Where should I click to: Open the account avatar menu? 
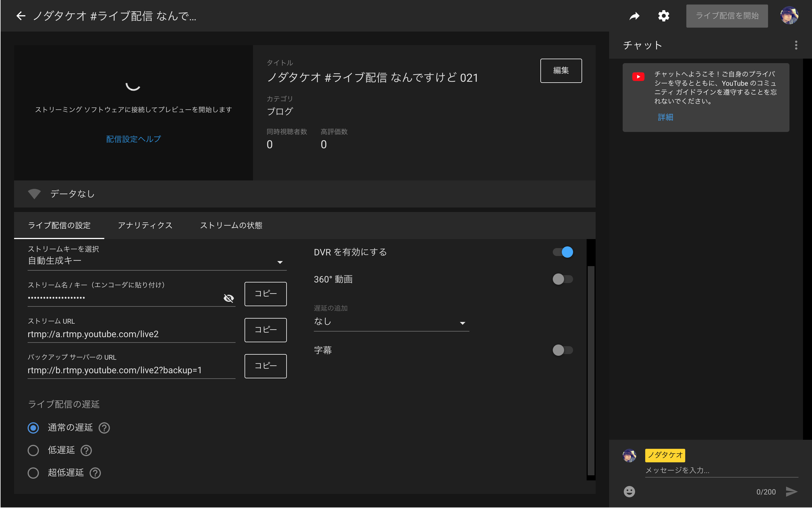pyautogui.click(x=789, y=16)
